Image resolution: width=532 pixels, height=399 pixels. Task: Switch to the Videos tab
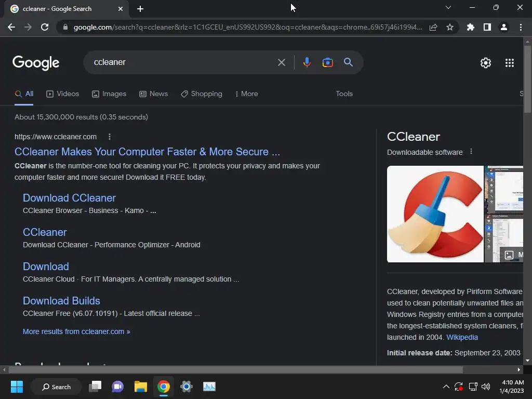point(63,94)
